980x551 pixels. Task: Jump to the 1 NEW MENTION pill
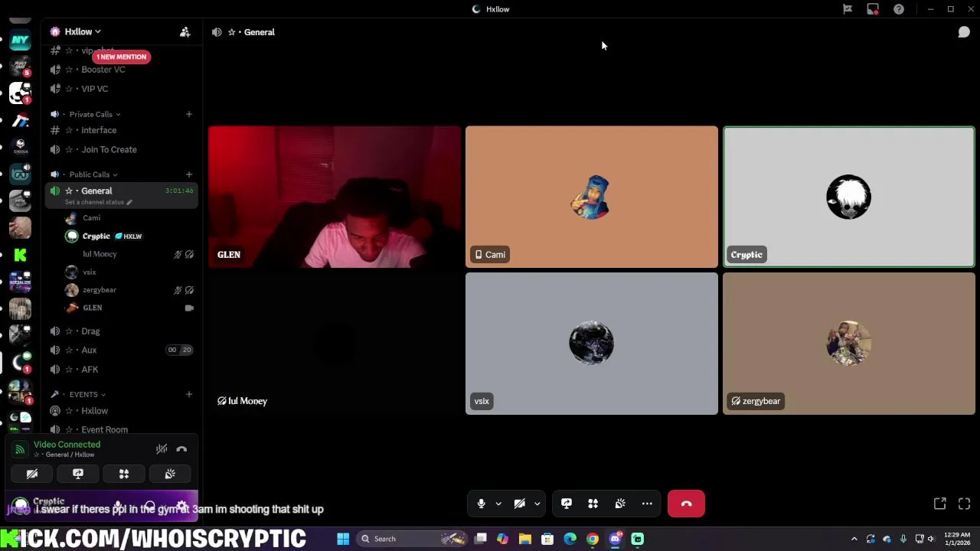pos(121,57)
